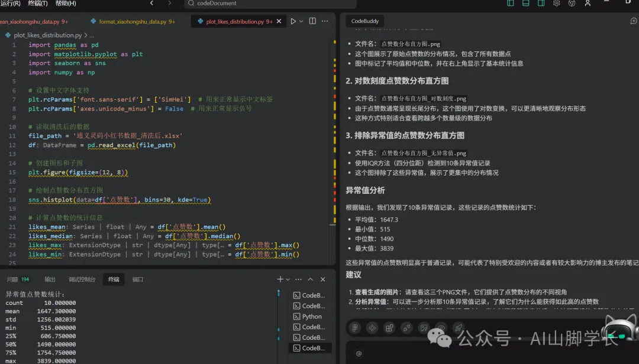639x364 pixels.
Task: Click terminal row 'std 1256.002039'
Action: 40,320
